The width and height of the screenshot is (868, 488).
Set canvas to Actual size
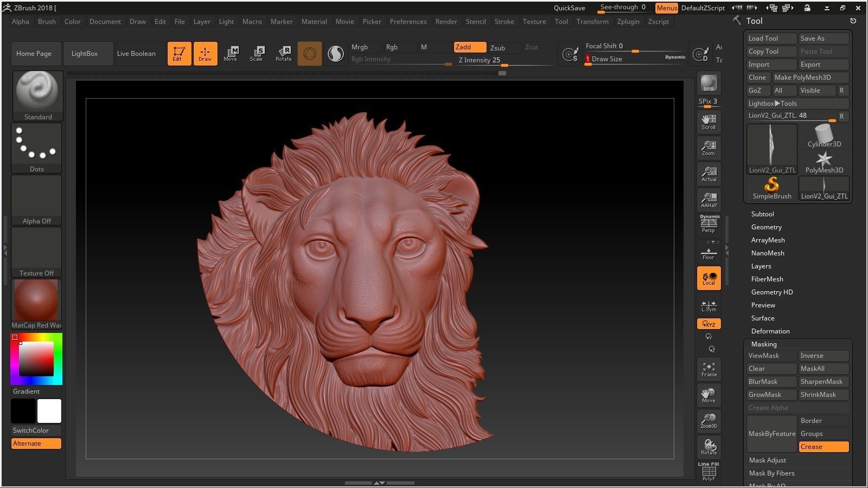(x=709, y=174)
